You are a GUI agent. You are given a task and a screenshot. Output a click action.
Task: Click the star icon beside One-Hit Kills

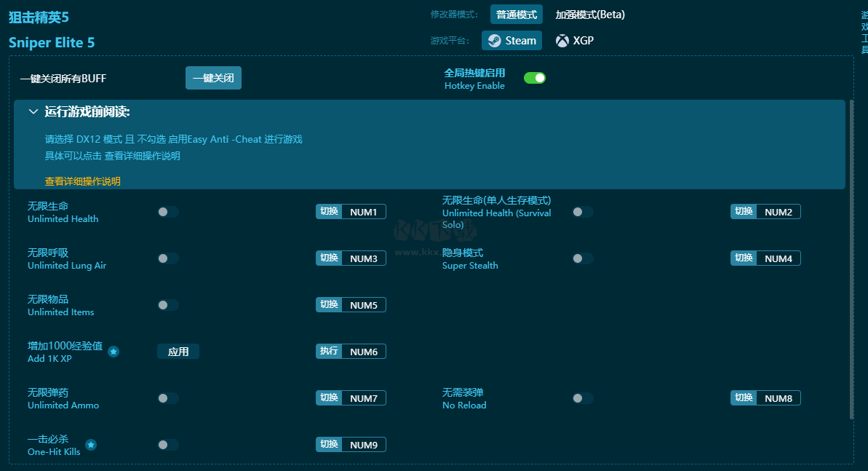pyautogui.click(x=91, y=445)
